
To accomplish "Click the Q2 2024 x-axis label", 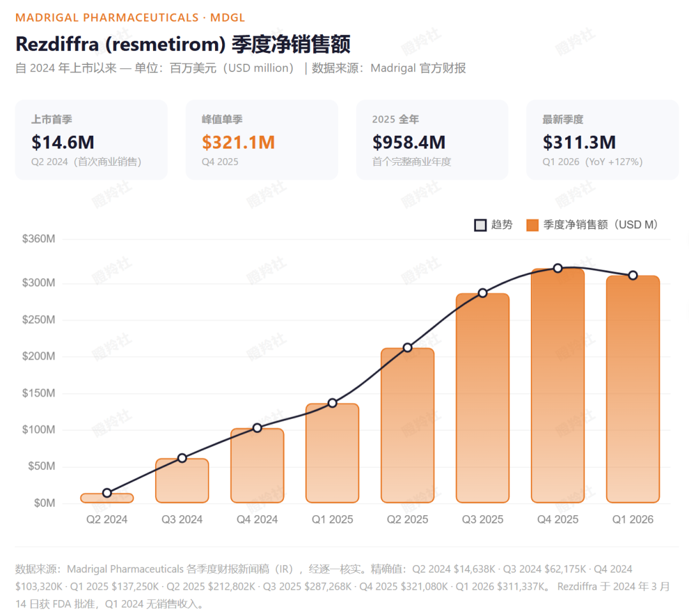I will pyautogui.click(x=107, y=520).
